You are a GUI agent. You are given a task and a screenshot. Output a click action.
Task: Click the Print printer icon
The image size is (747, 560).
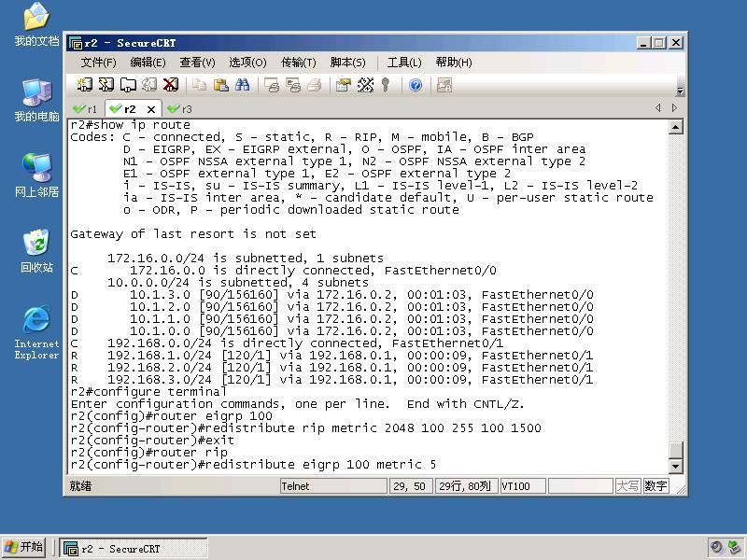pos(315,85)
